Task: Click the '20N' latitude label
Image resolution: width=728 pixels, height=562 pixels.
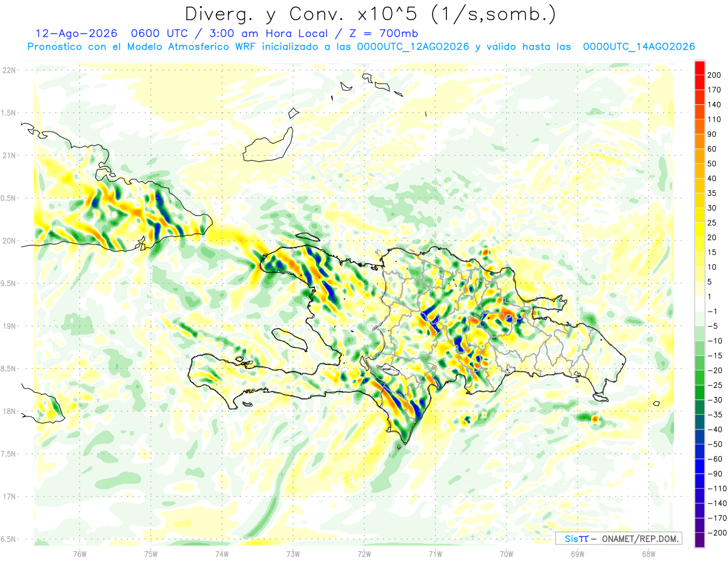Action: [10, 241]
